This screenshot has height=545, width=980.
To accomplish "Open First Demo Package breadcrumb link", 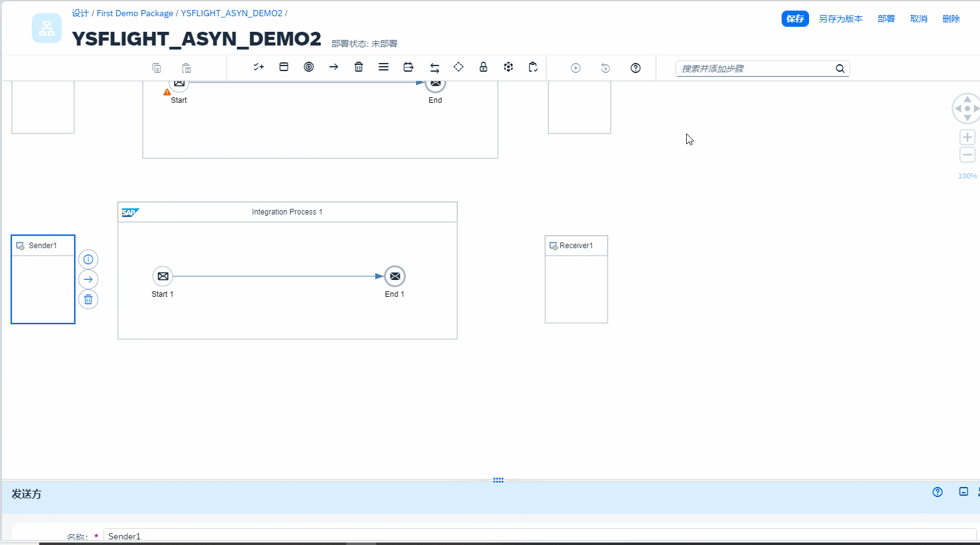I will pos(135,13).
